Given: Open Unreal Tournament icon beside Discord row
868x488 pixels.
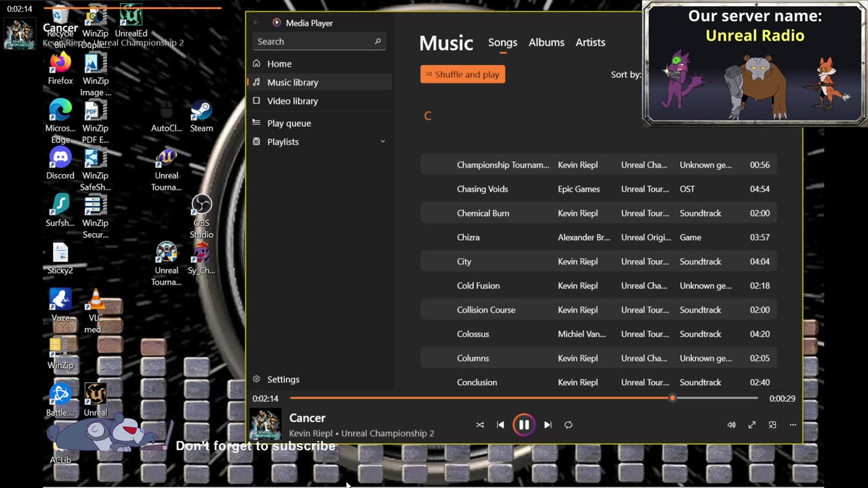Looking at the screenshot, I should point(166,169).
